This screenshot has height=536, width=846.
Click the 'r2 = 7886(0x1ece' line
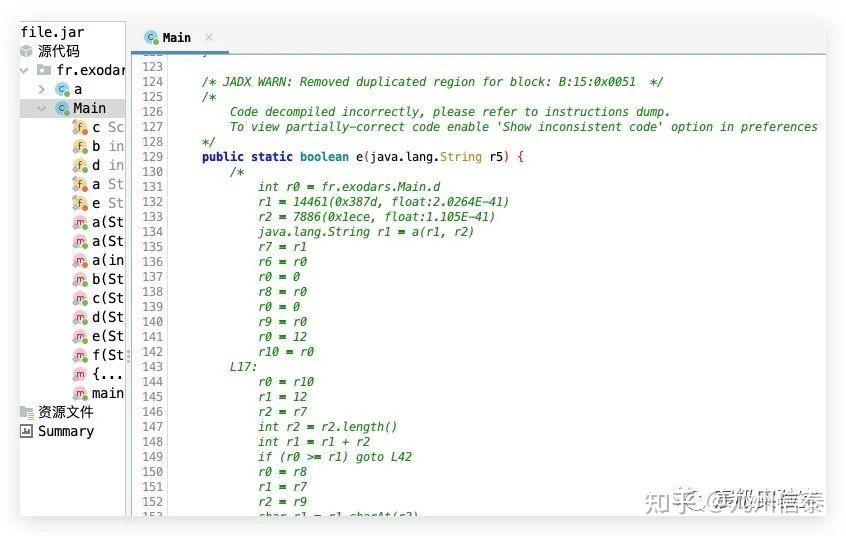point(376,217)
